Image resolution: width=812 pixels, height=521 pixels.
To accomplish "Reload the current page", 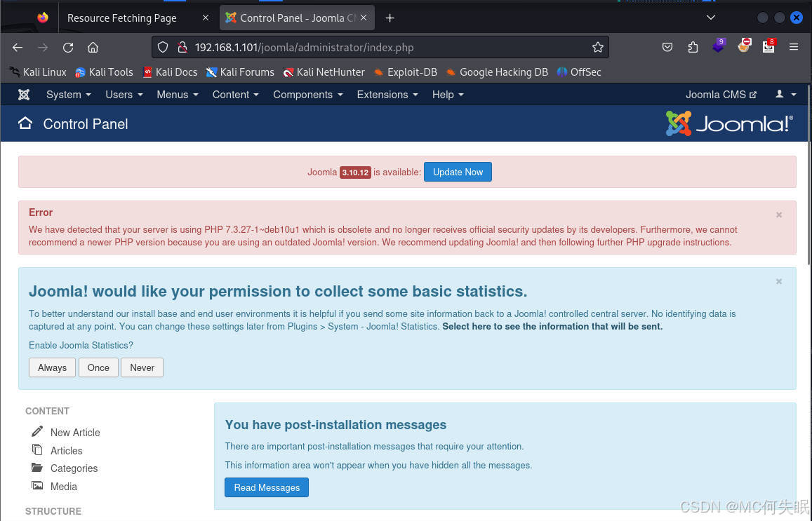I will coord(68,48).
